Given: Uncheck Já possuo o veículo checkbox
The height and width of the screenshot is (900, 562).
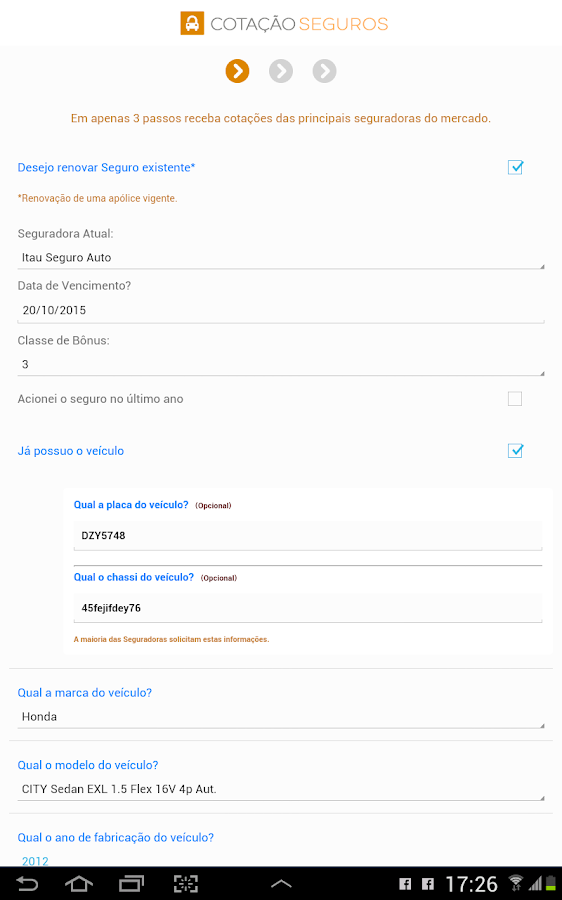Looking at the screenshot, I should pyautogui.click(x=515, y=451).
